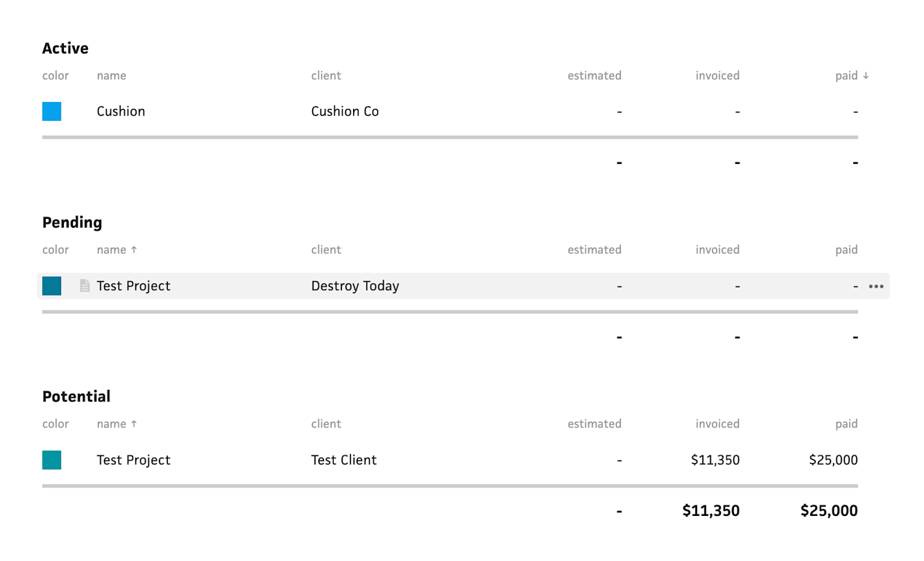Click the teal swatch in Potential section

(x=52, y=460)
